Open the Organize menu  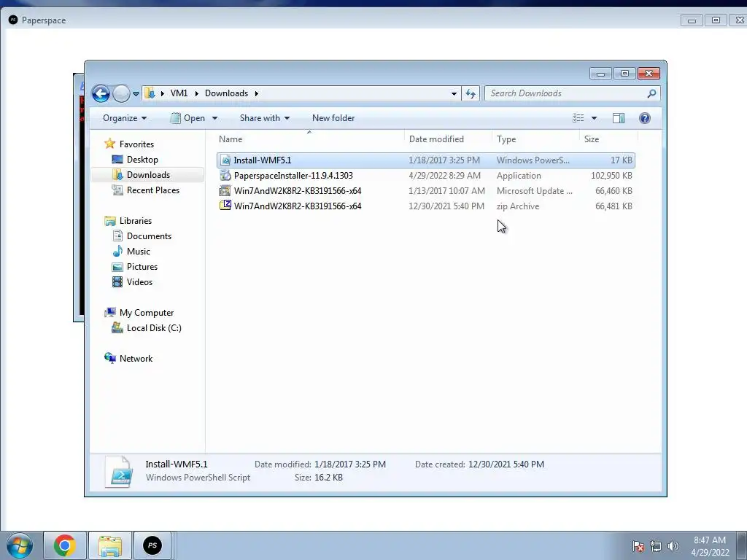[125, 118]
